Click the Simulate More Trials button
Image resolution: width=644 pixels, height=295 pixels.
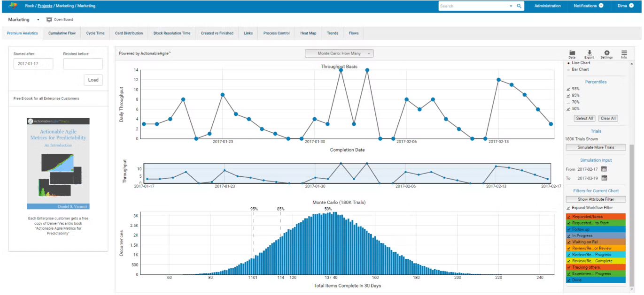coord(596,147)
